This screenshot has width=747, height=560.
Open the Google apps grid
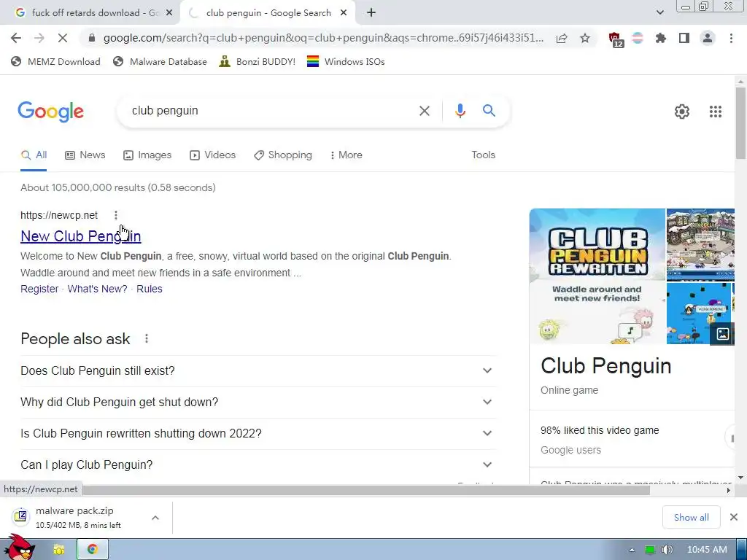point(715,112)
